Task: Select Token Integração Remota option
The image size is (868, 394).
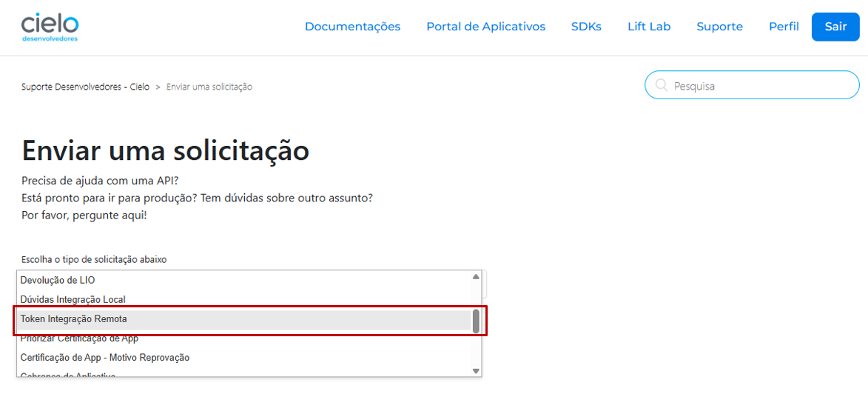Action: click(243, 318)
